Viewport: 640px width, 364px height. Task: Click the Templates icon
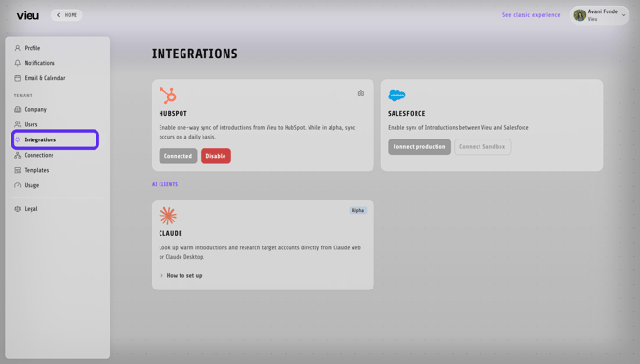(x=17, y=170)
